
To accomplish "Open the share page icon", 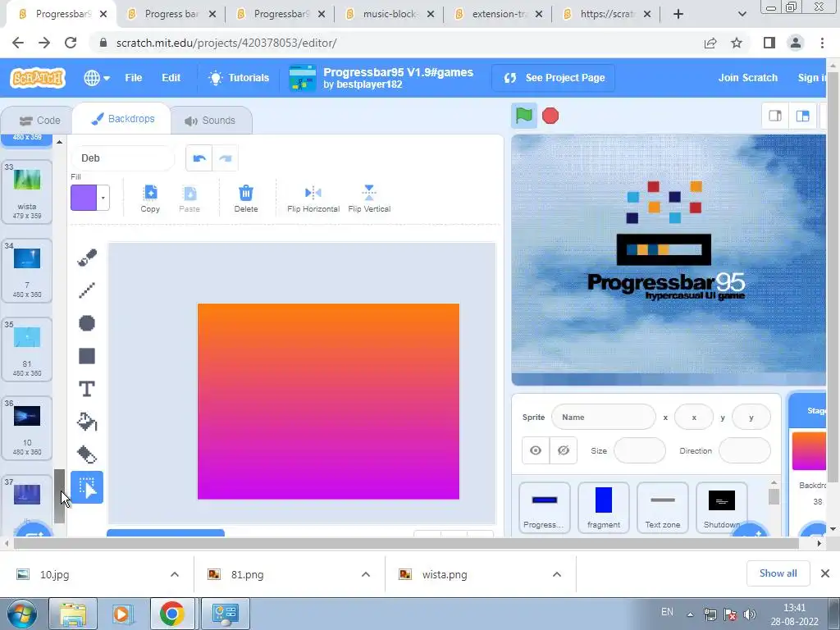I will point(710,43).
